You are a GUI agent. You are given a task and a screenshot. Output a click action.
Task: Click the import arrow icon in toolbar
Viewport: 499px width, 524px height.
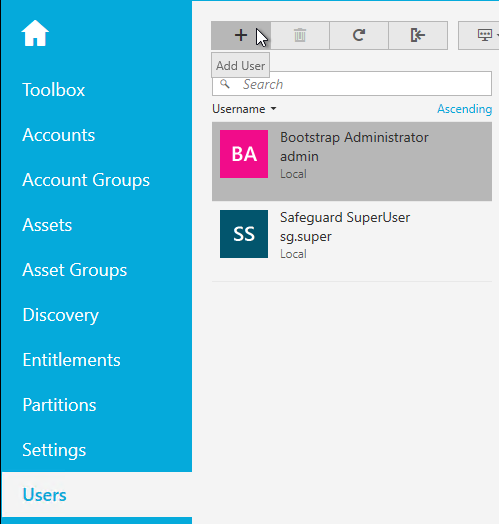tap(418, 35)
